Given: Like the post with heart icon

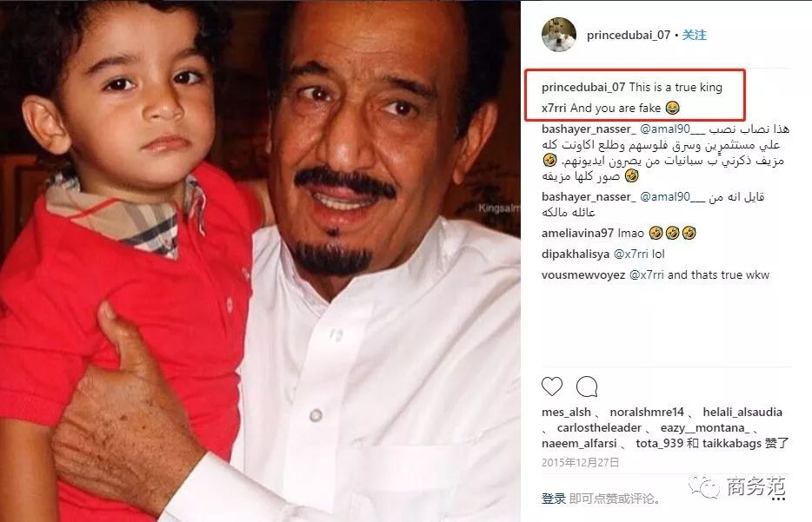Looking at the screenshot, I should click(551, 387).
